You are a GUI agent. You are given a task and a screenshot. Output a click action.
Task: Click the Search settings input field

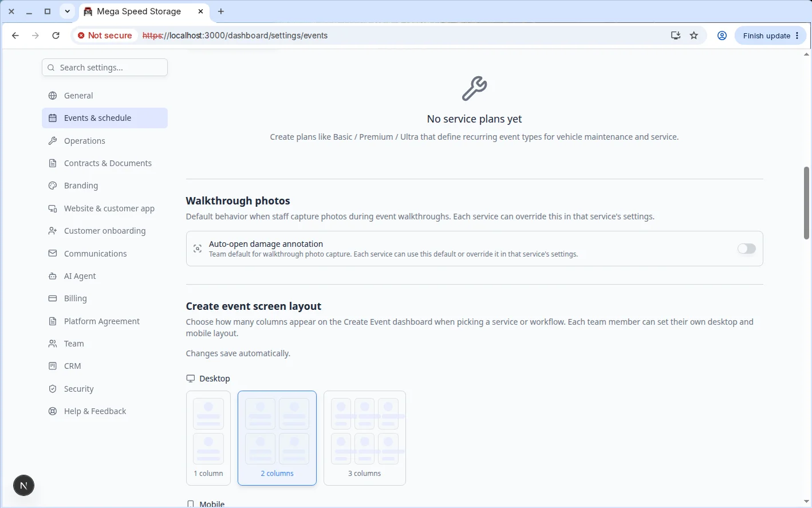pyautogui.click(x=105, y=68)
